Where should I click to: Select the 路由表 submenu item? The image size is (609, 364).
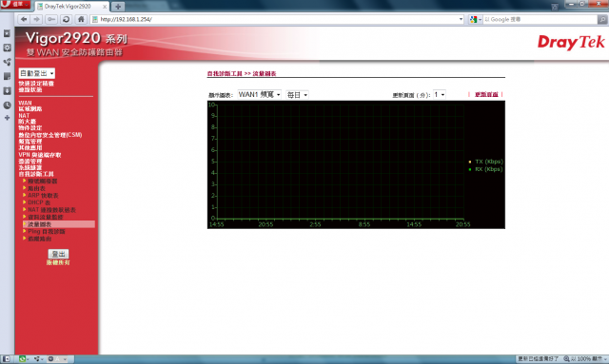[x=36, y=188]
